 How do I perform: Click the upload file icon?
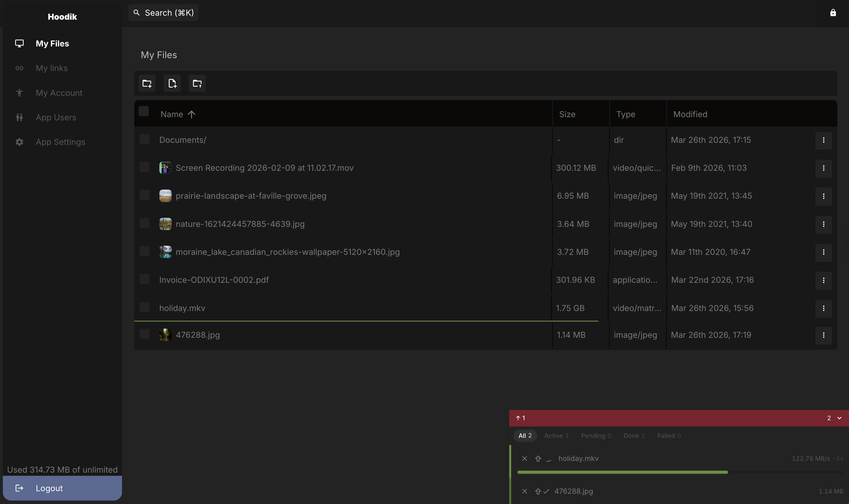(172, 83)
